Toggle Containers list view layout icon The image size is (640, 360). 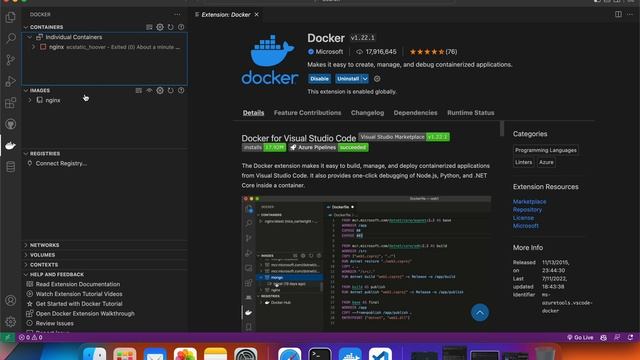[149, 27]
